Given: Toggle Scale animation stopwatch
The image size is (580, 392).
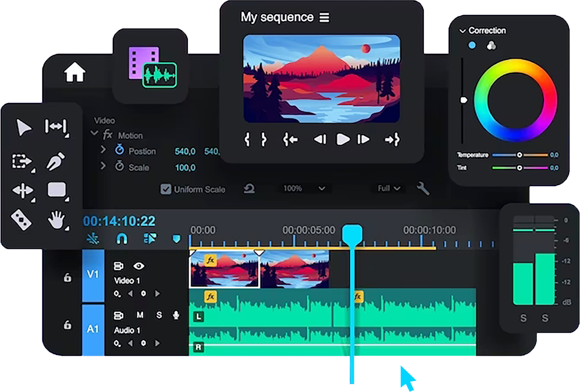Looking at the screenshot, I should (119, 166).
